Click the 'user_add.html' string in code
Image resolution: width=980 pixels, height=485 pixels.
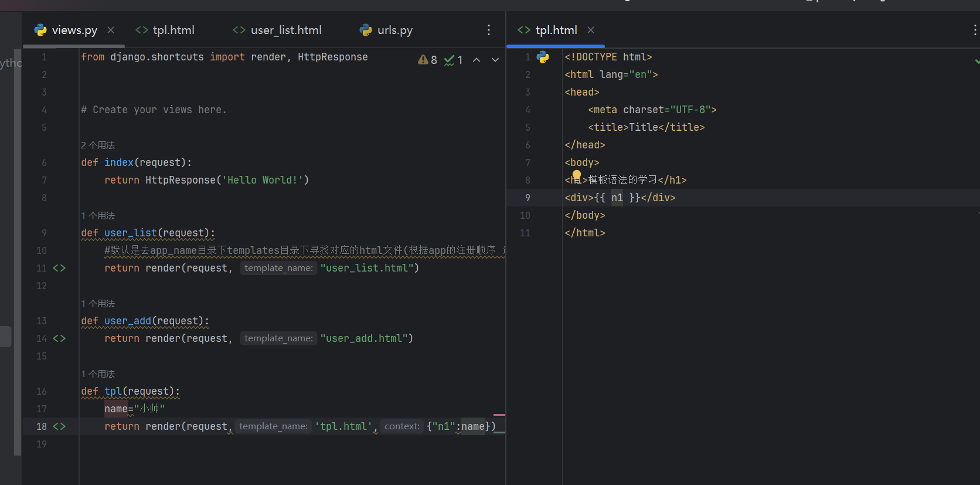tap(364, 338)
